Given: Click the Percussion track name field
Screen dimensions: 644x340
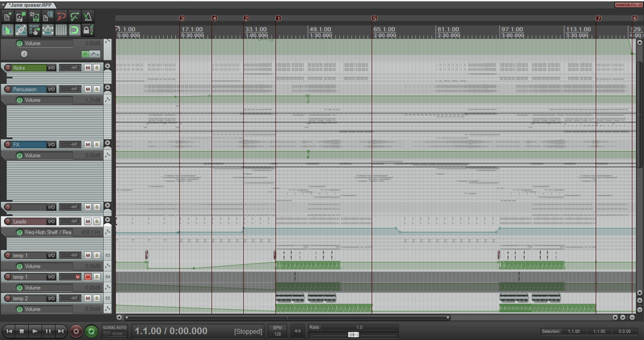Looking at the screenshot, I should (x=29, y=89).
